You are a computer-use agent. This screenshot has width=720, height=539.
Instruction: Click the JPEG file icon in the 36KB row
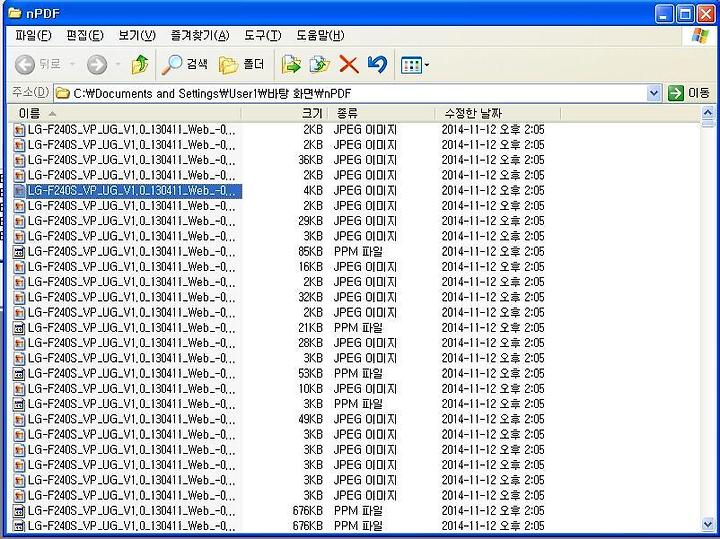click(19, 161)
